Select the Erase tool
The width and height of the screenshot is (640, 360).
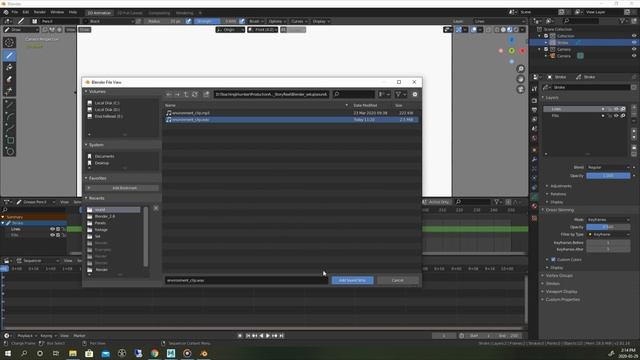[x=9, y=79]
